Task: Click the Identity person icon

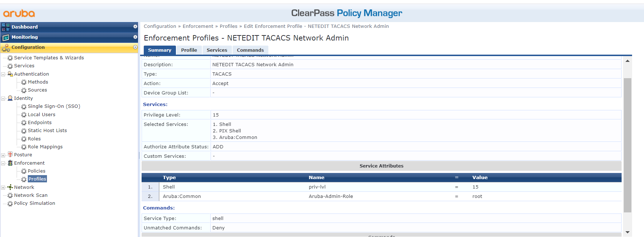Action: tap(10, 98)
